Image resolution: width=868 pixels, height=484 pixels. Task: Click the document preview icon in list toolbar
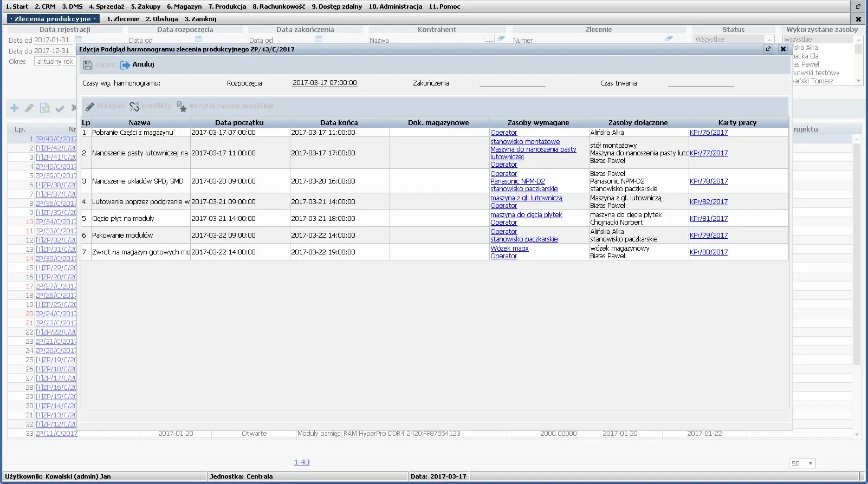pyautogui.click(x=45, y=108)
